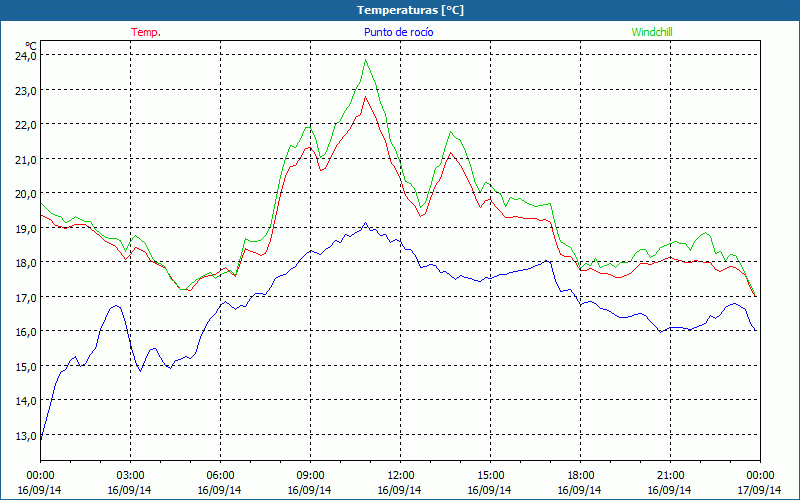Click the 12:00 time axis label
The width and height of the screenshot is (800, 500).
click(x=401, y=476)
